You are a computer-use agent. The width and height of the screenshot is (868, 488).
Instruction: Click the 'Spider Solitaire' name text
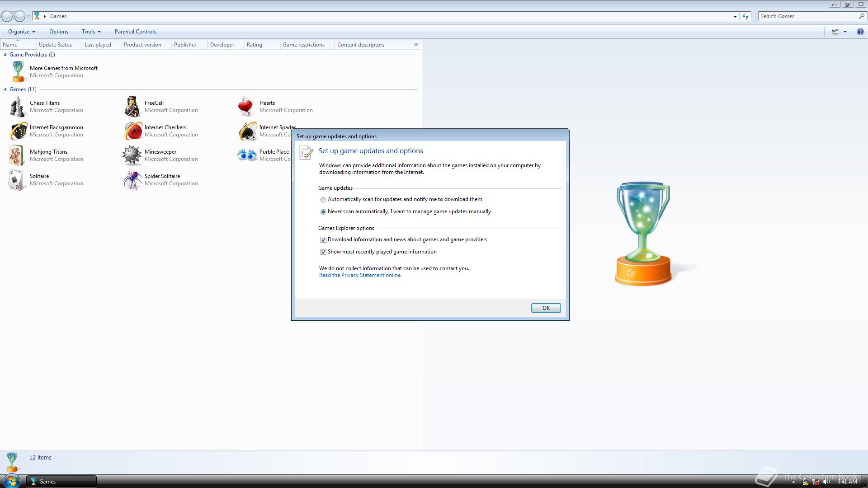(162, 176)
